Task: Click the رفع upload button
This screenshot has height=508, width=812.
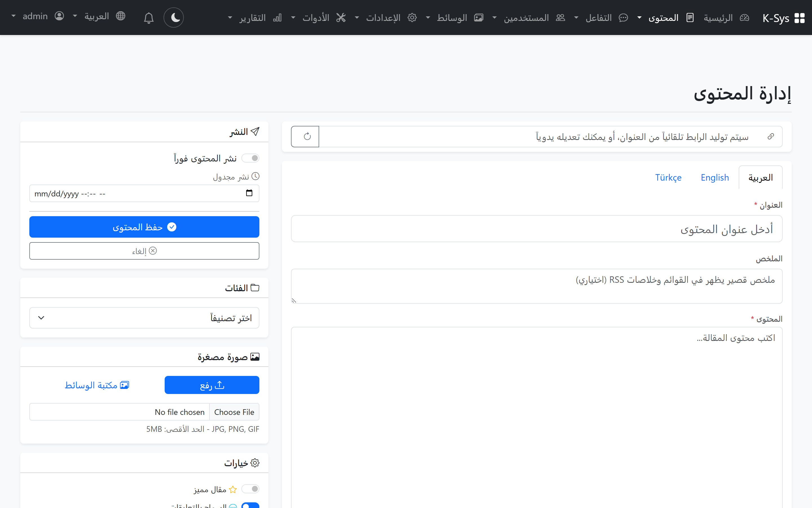Action: (x=212, y=385)
